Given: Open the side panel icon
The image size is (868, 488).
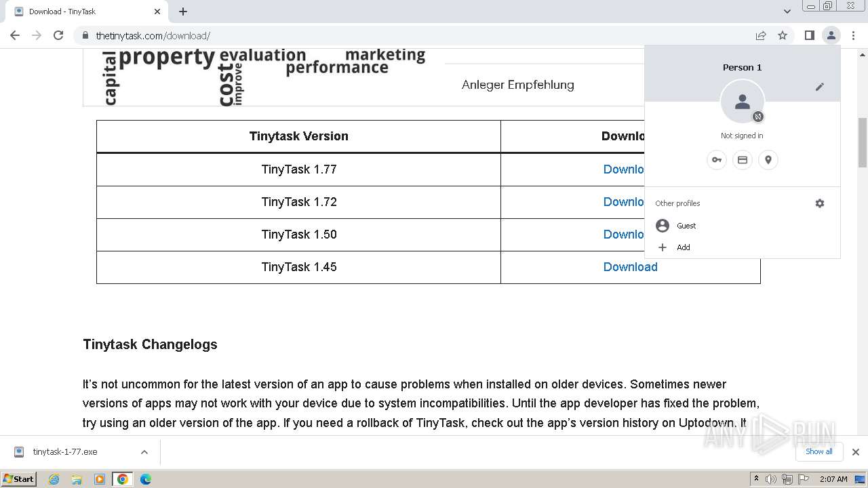Looking at the screenshot, I should 809,35.
